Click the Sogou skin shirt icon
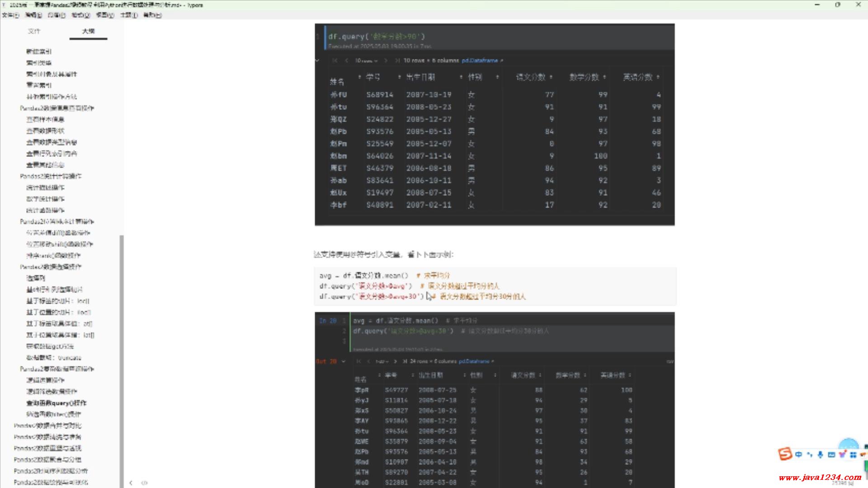 [x=842, y=455]
